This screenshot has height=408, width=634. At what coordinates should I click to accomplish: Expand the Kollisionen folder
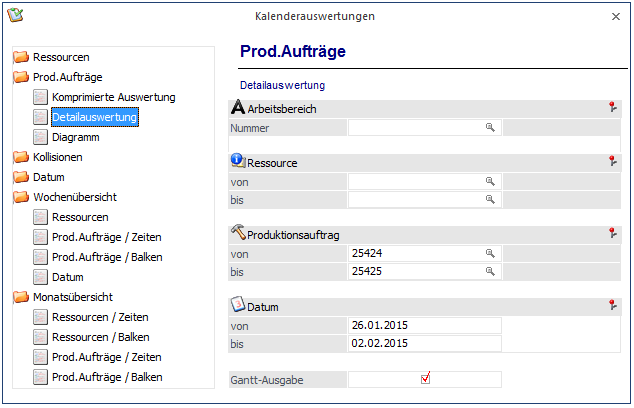[21, 157]
